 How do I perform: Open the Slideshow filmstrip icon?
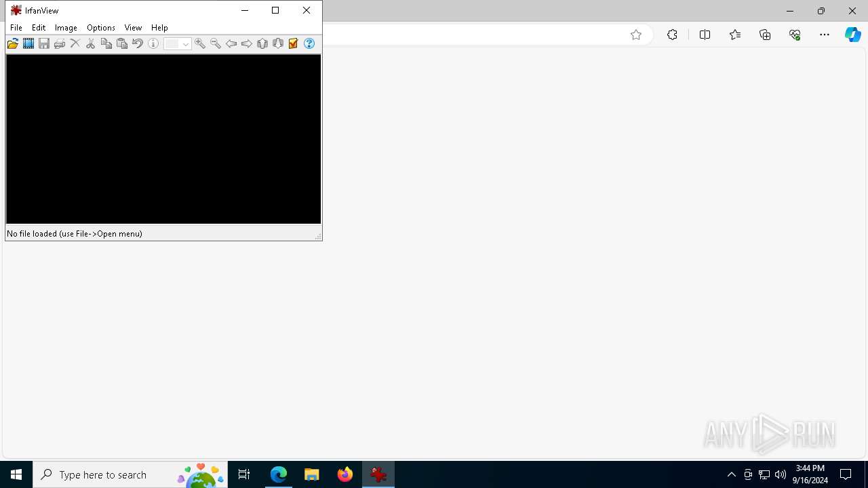pyautogui.click(x=28, y=43)
